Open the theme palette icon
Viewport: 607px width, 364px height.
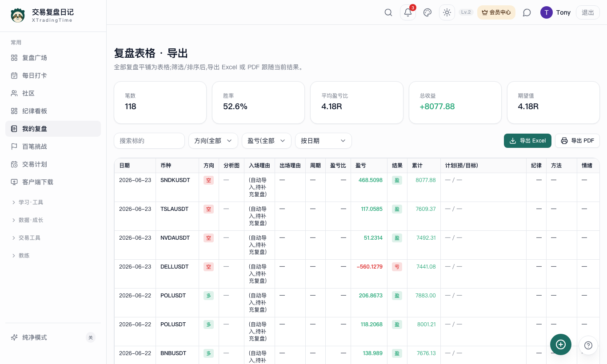[427, 12]
